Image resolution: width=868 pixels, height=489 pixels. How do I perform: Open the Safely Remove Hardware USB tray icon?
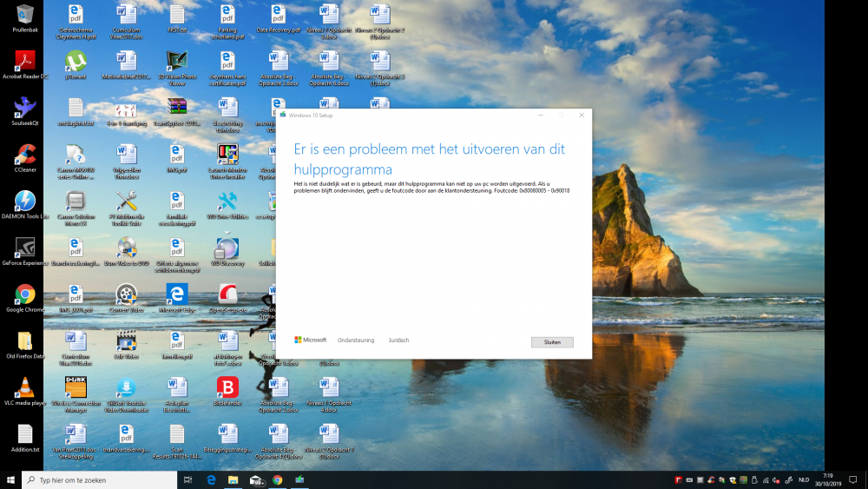click(754, 480)
